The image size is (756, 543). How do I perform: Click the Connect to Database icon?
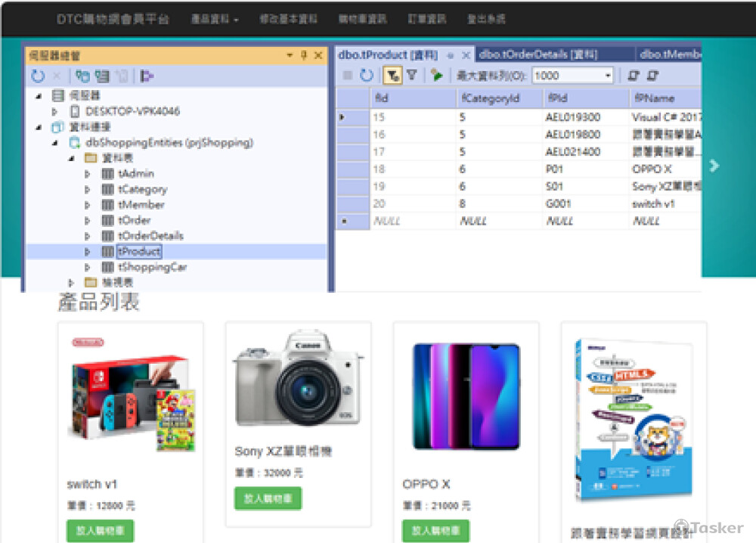[83, 74]
